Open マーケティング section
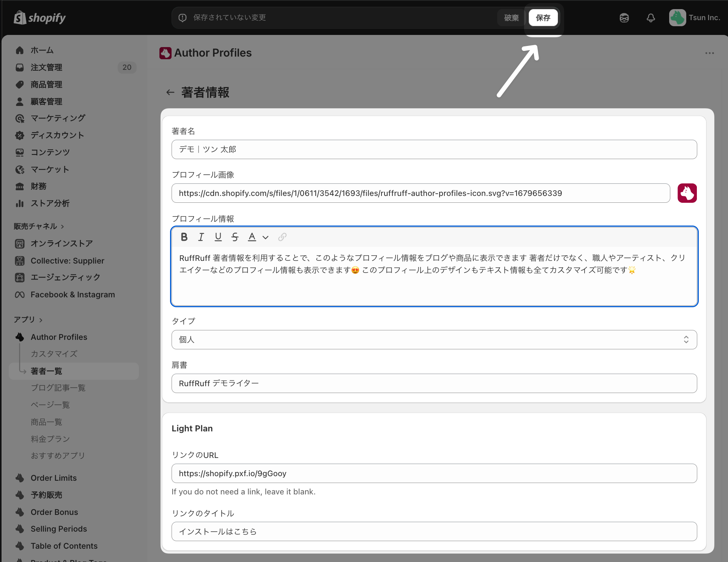The height and width of the screenshot is (562, 728). [x=58, y=118]
